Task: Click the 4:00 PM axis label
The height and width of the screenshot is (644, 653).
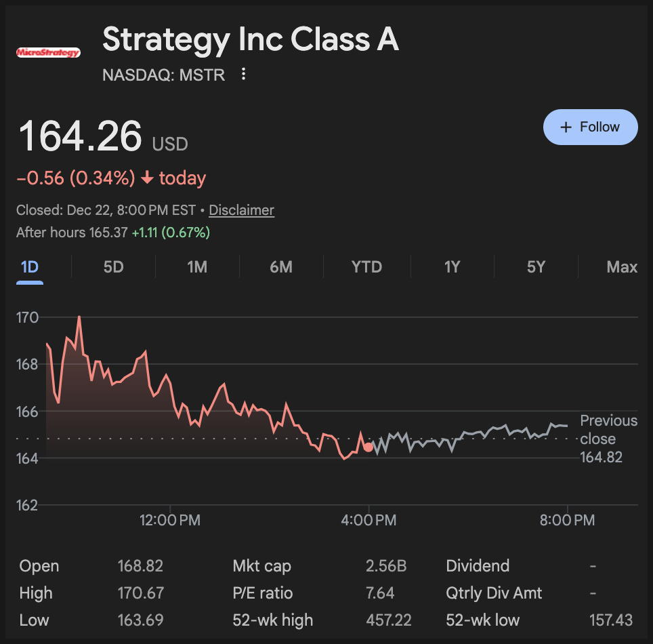Action: [368, 521]
